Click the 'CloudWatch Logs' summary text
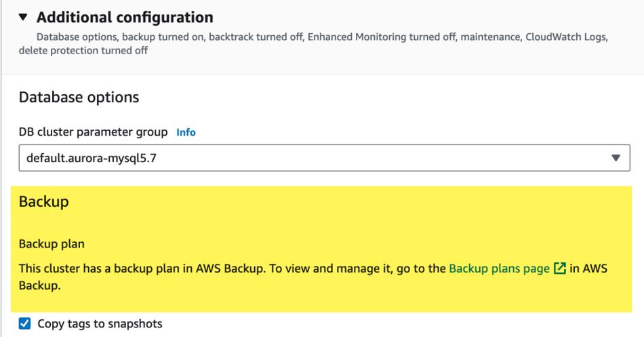 click(566, 37)
